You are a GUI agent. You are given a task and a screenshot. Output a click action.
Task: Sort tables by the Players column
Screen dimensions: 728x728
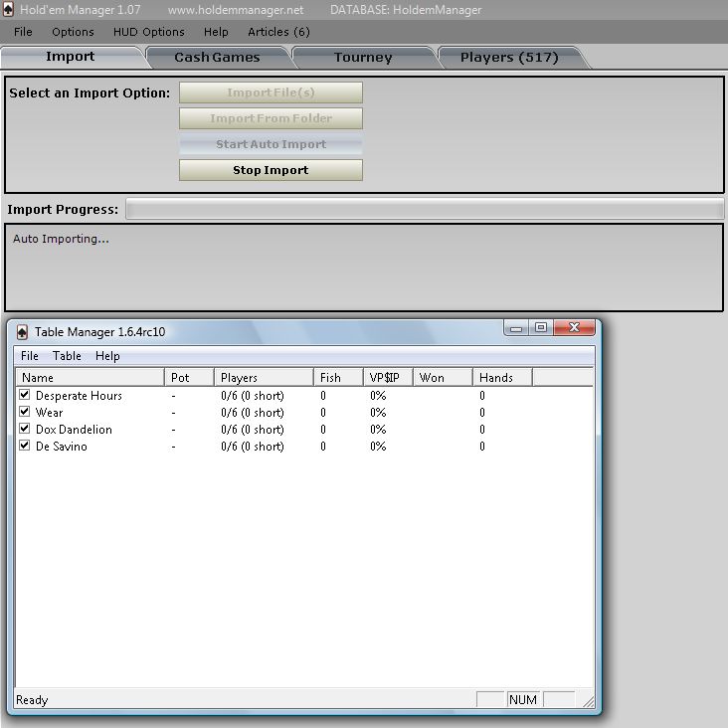pos(264,378)
